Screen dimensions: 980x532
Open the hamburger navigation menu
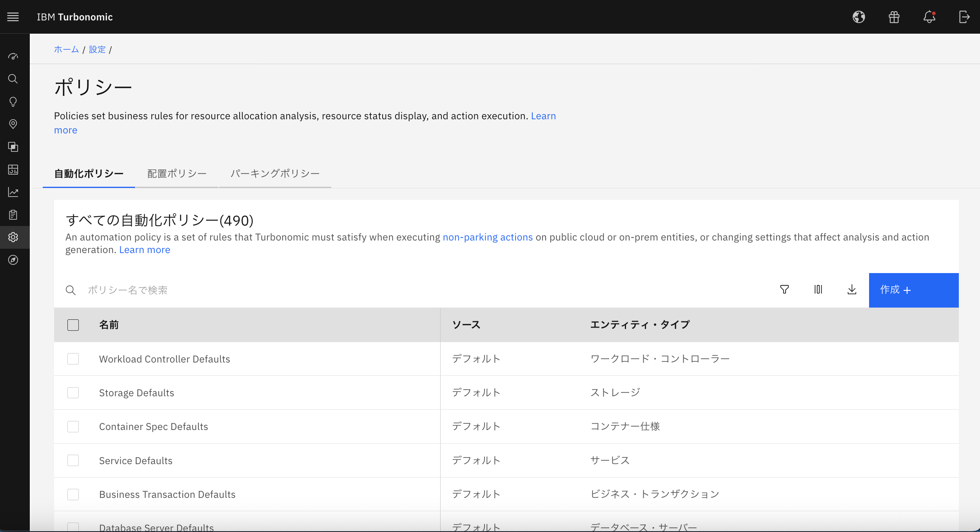pyautogui.click(x=13, y=17)
